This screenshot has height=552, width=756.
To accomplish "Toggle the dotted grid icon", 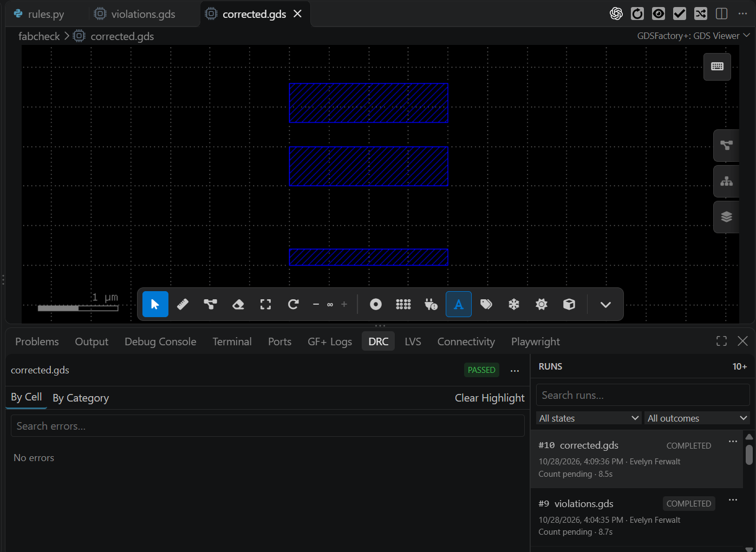I will 403,304.
